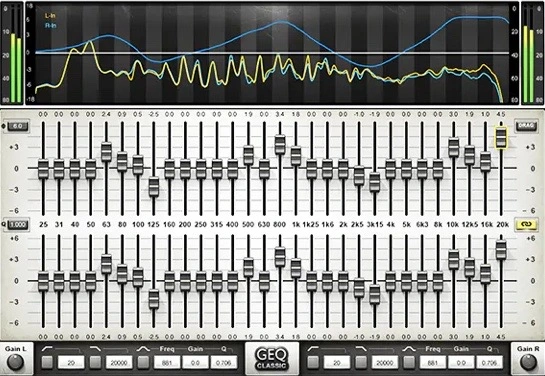Toggle the yellow stereo link icon
The width and height of the screenshot is (545, 376).
[x=527, y=225]
